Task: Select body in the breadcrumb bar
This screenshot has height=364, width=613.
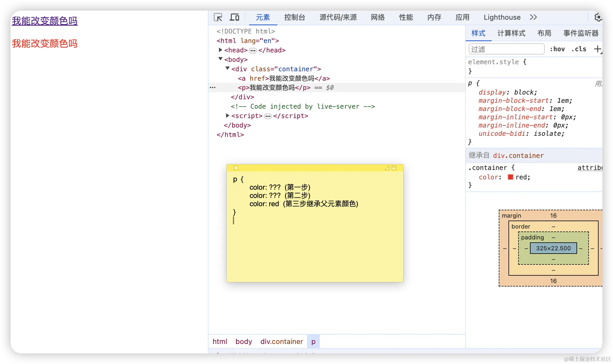Action: pyautogui.click(x=243, y=342)
